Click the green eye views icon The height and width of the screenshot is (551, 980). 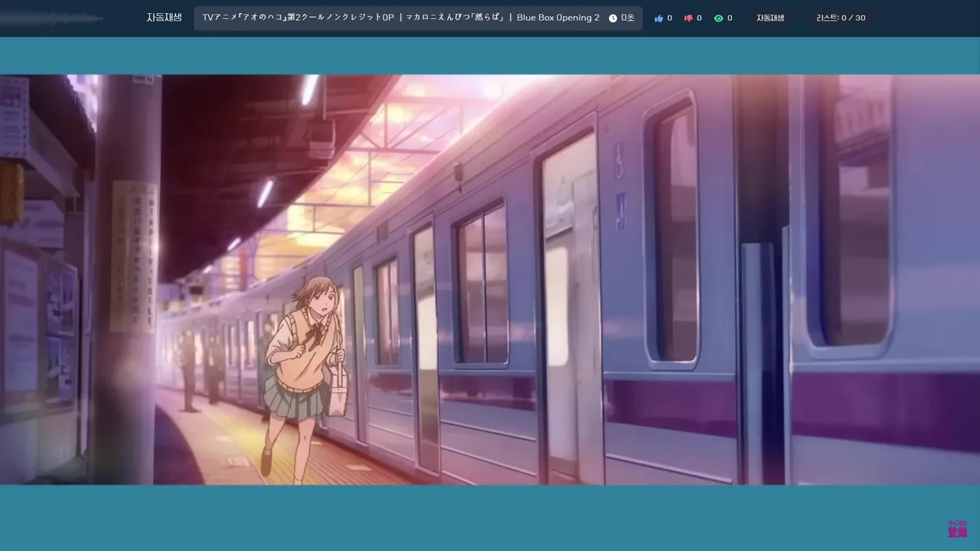(718, 18)
